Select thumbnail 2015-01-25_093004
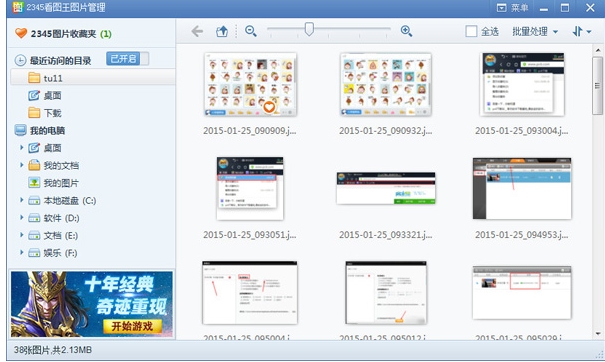 coord(522,84)
